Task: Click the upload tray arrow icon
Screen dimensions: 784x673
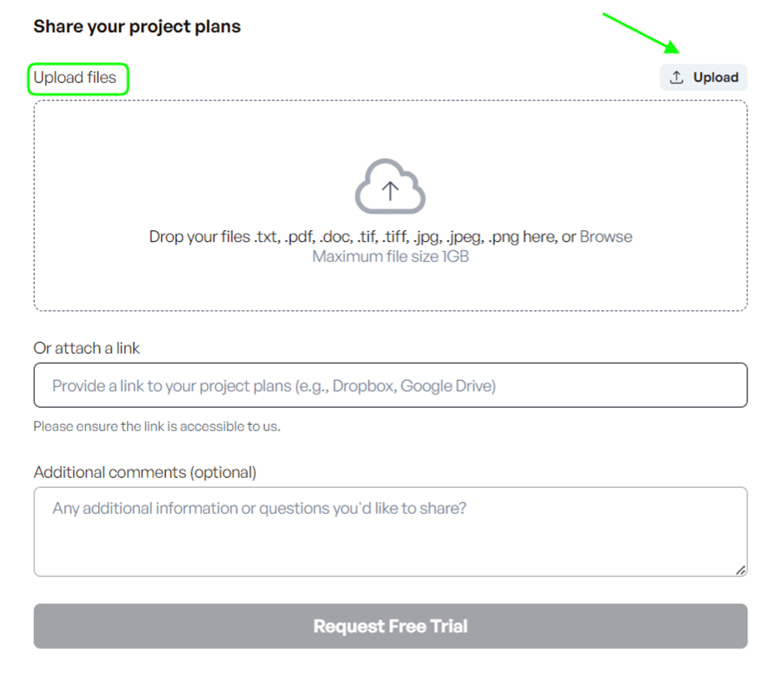Action: pyautogui.click(x=676, y=77)
